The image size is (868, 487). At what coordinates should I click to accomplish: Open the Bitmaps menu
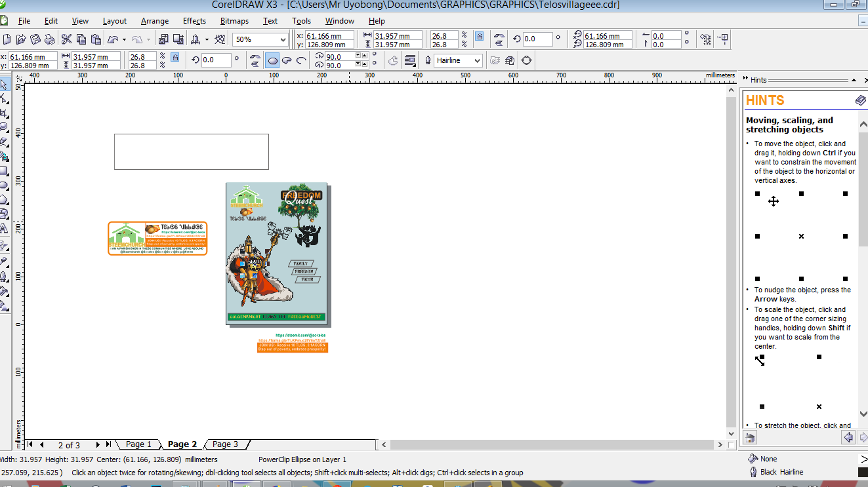tap(234, 21)
